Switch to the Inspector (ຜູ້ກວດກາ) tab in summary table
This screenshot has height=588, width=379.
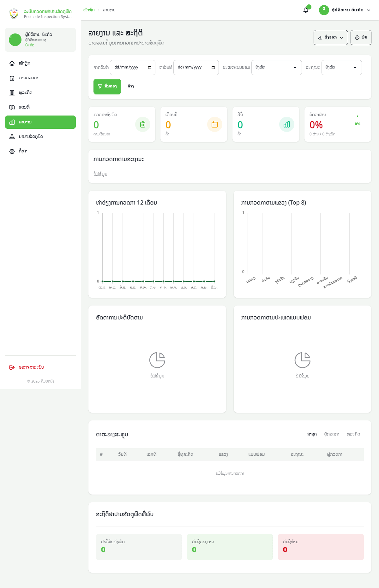click(x=332, y=434)
